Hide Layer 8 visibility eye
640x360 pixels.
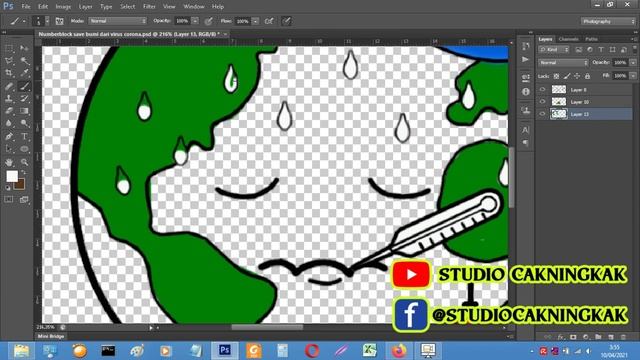click(542, 89)
